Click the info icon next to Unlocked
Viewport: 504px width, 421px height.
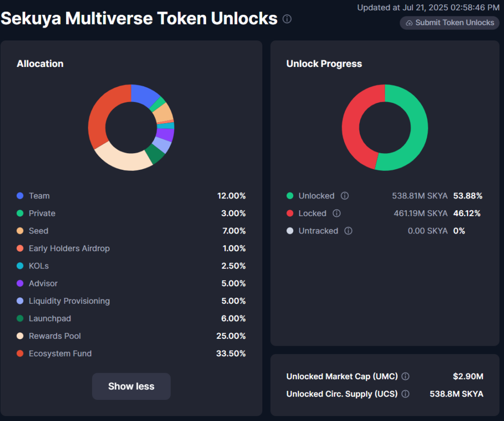(345, 195)
